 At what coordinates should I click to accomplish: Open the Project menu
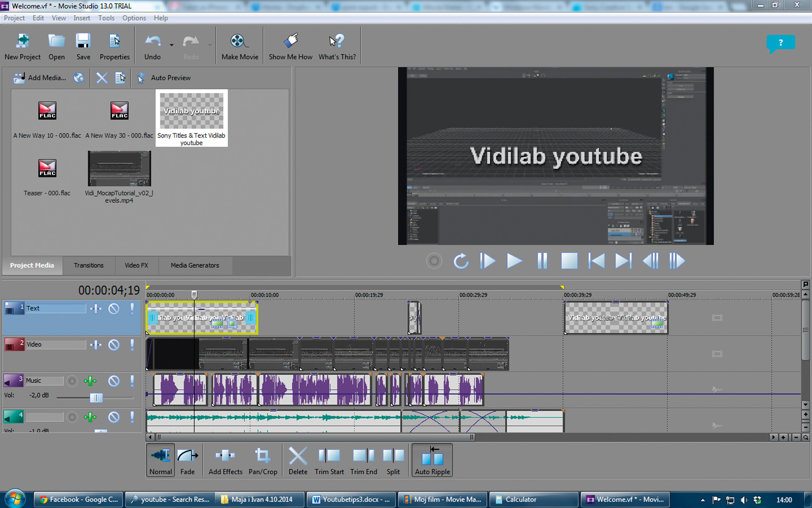click(x=14, y=18)
